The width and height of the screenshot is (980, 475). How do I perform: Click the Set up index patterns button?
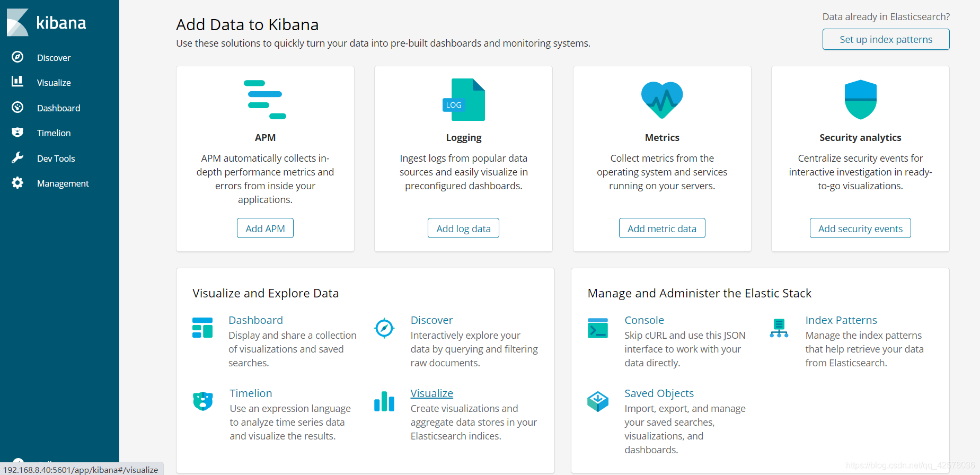(886, 39)
